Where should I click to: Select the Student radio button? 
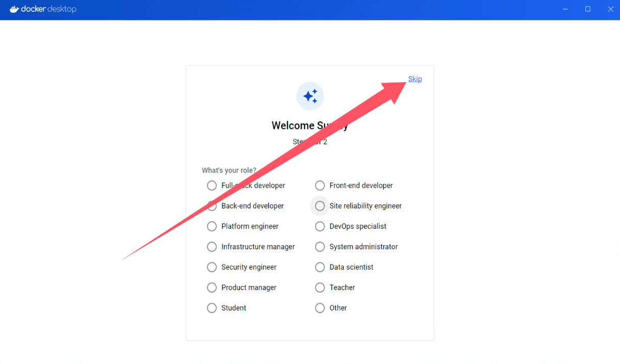(212, 308)
